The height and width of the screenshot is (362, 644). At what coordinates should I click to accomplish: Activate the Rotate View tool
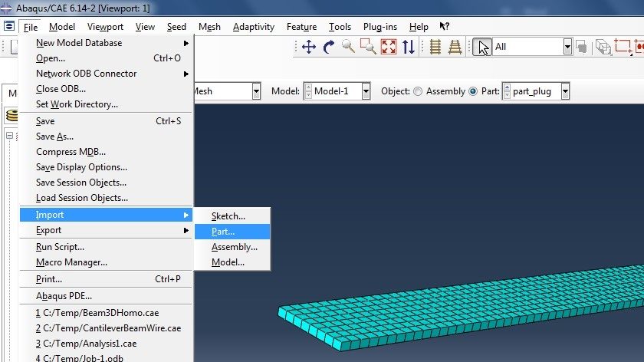[x=329, y=47]
